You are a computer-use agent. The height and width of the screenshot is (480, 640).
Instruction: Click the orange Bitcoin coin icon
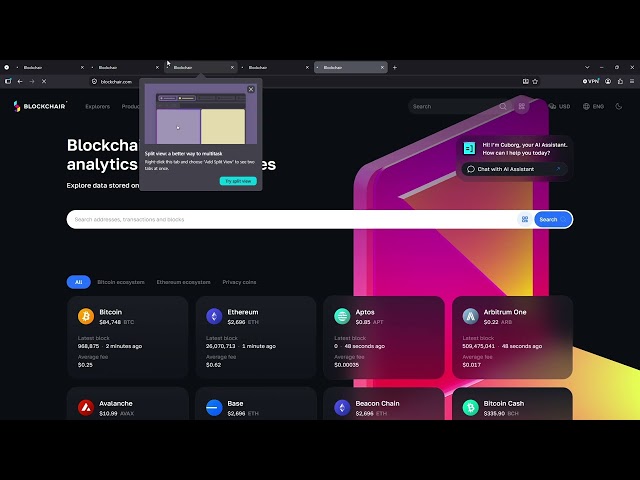point(86,316)
